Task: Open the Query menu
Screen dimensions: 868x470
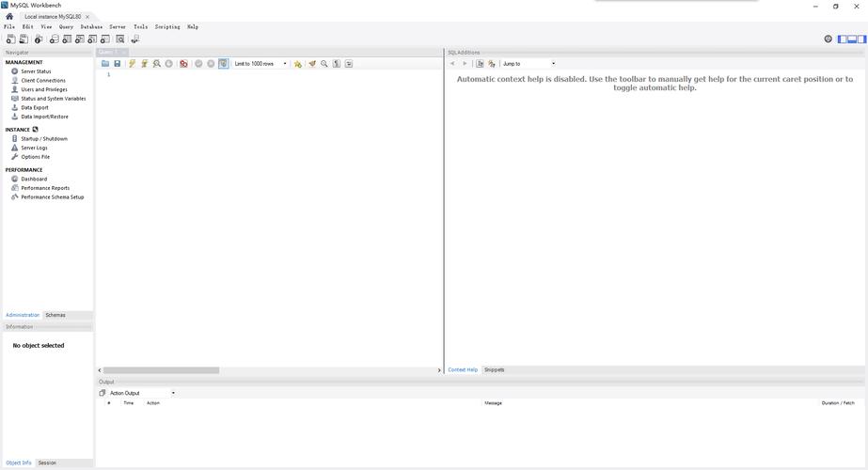Action: click(66, 26)
